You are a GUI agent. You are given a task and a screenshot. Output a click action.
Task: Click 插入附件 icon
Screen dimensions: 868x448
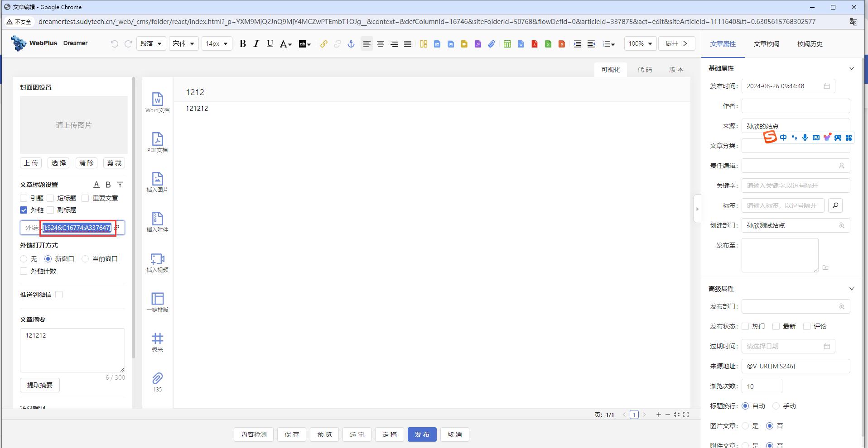coord(157,222)
